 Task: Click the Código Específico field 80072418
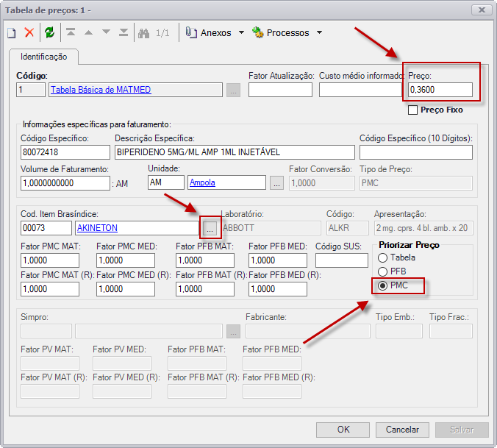(x=65, y=152)
